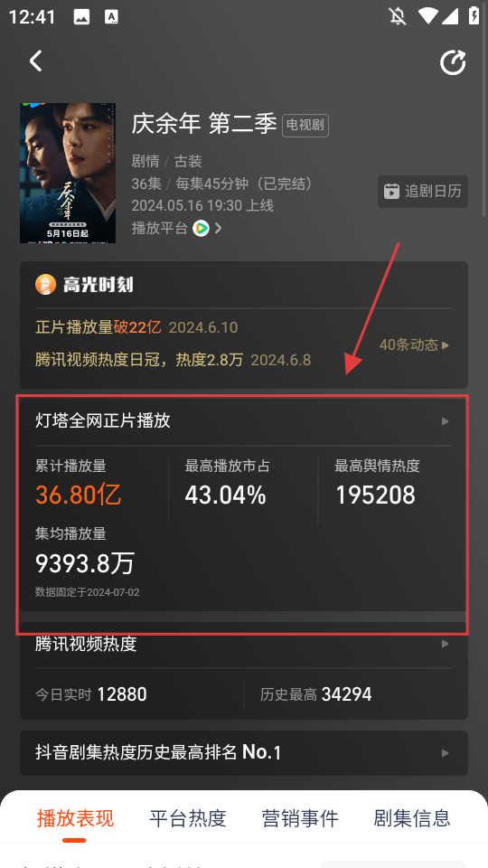This screenshot has width=488, height=868.
Task: Open the 庆余年 poster thumbnail
Action: pyautogui.click(x=68, y=173)
